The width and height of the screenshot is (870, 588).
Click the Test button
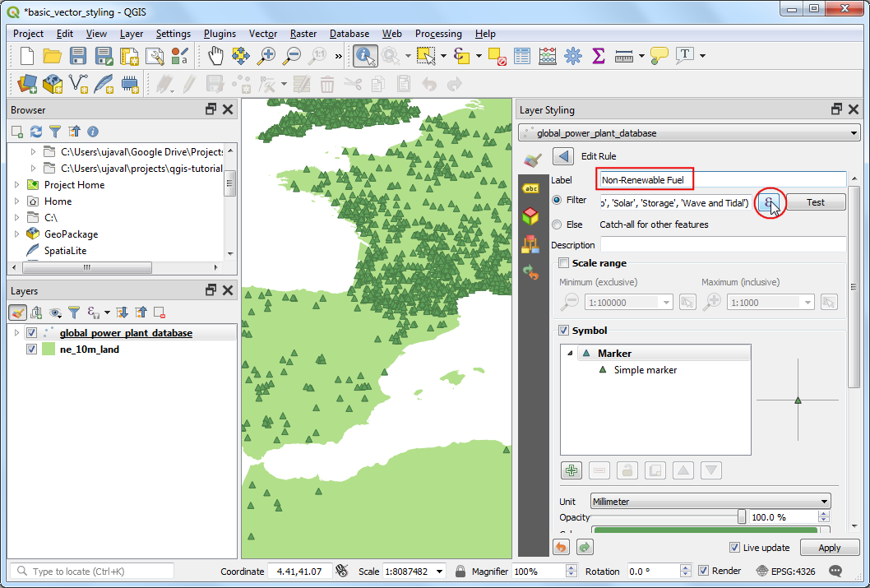pos(816,202)
